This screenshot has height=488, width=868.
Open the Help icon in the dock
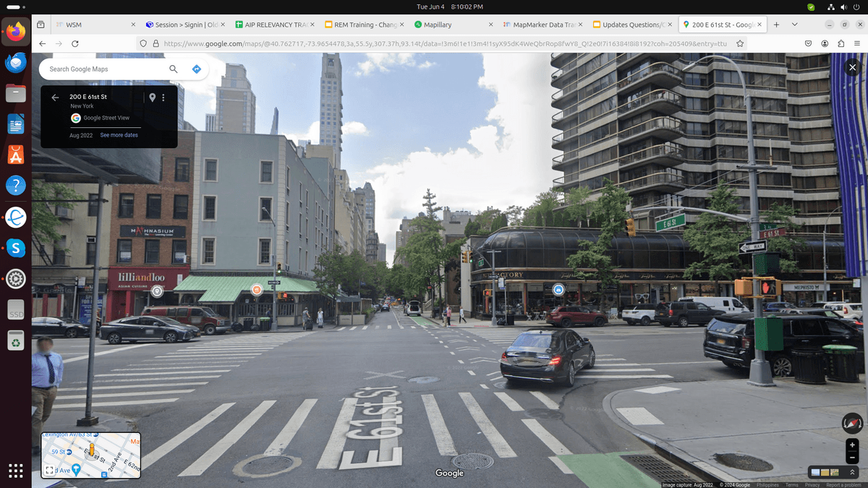pyautogui.click(x=15, y=185)
